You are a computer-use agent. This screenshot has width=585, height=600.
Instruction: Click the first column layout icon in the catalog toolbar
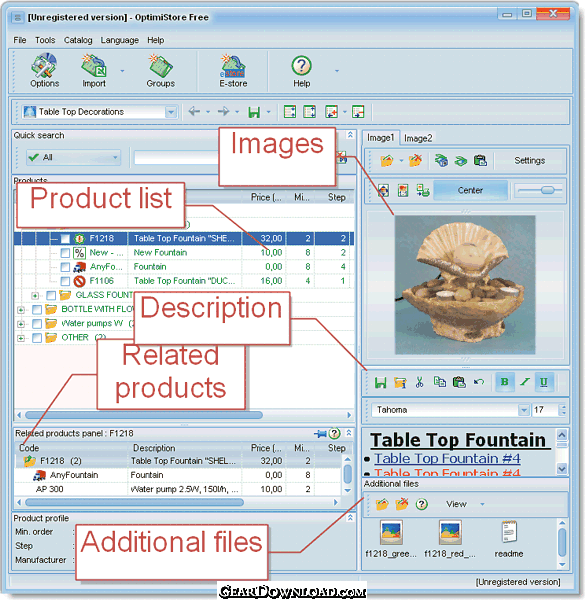290,112
